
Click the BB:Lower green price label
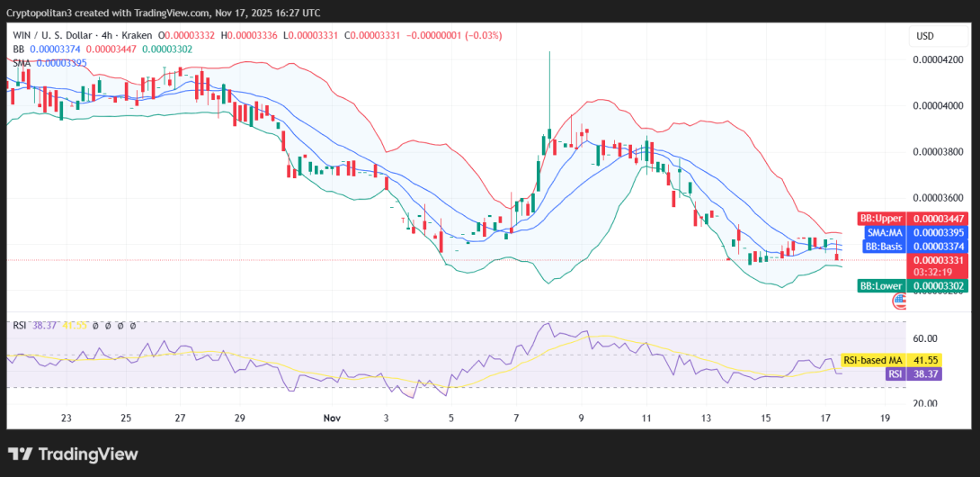click(x=881, y=286)
